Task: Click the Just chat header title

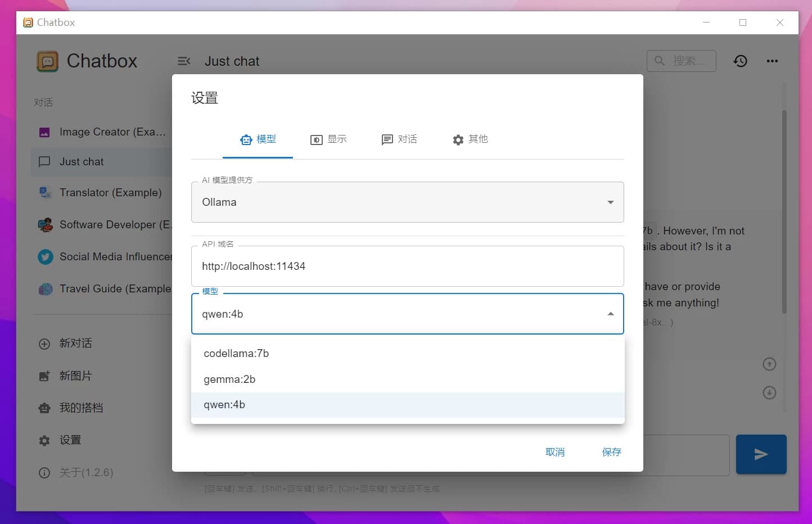Action: pos(232,61)
